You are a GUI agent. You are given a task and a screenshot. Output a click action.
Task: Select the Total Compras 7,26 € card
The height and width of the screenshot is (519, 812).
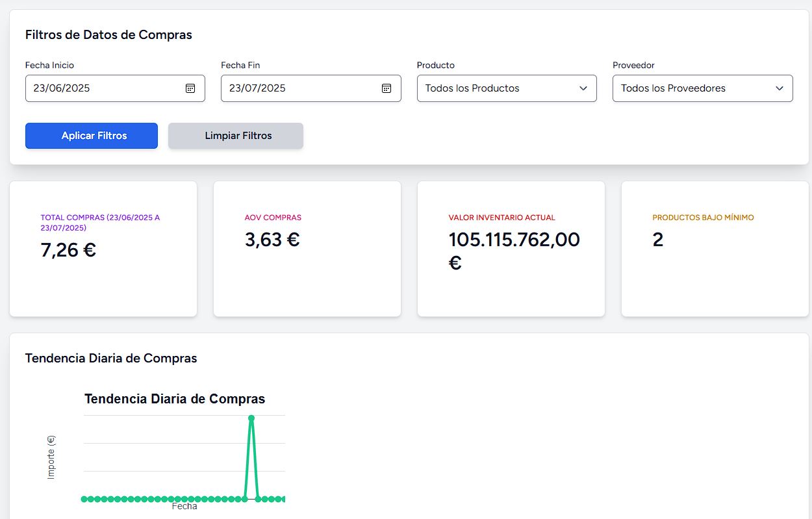pyautogui.click(x=103, y=249)
